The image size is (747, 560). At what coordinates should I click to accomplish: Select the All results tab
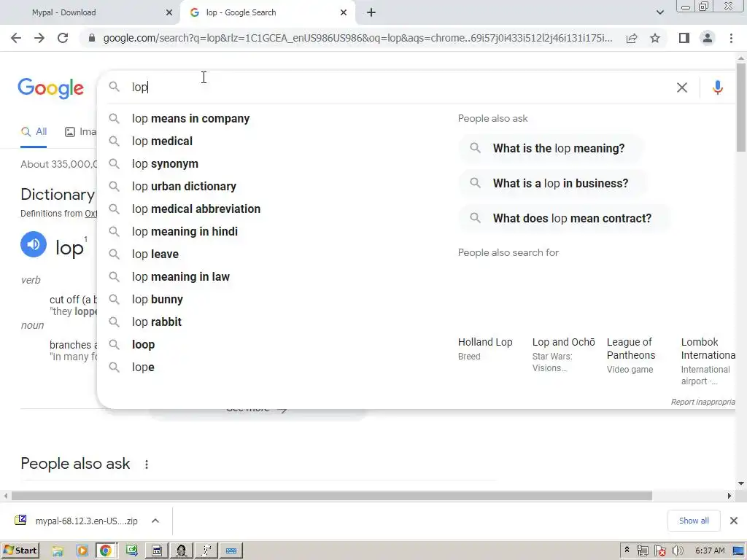pyautogui.click(x=34, y=132)
